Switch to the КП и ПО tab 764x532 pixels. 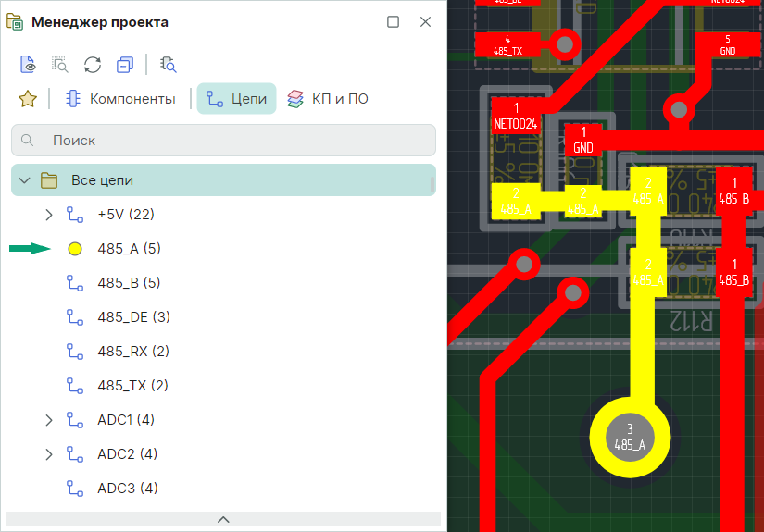point(328,99)
